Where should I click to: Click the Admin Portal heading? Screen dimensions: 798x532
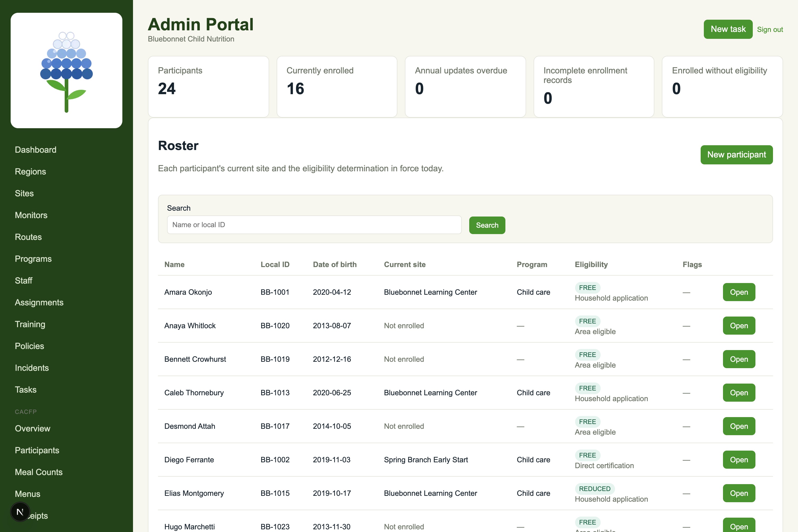(x=201, y=24)
